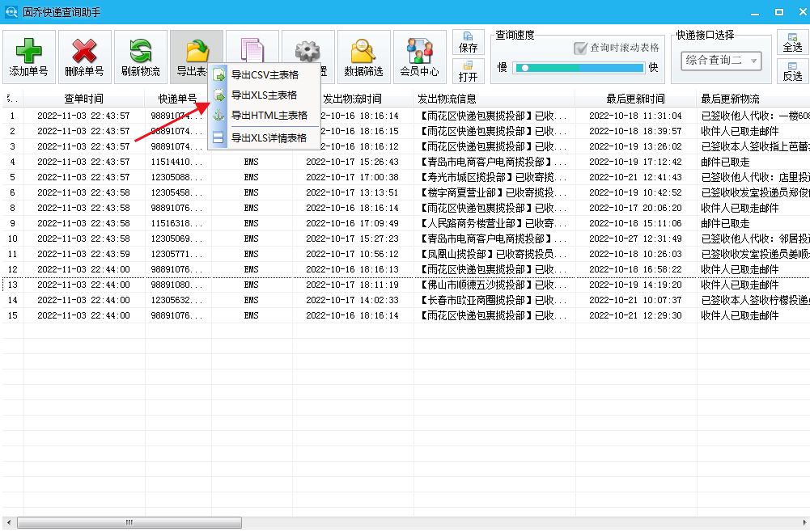Click the 数据筛选 data filter icon
810x532 pixels.
(363, 55)
